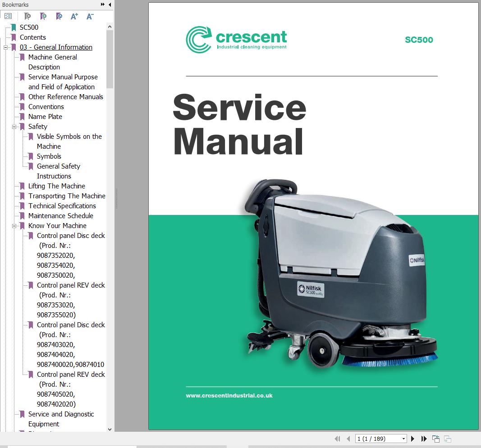Viewport: 481px width, 448px height.
Task: Jump to the last page
Action: [424, 439]
